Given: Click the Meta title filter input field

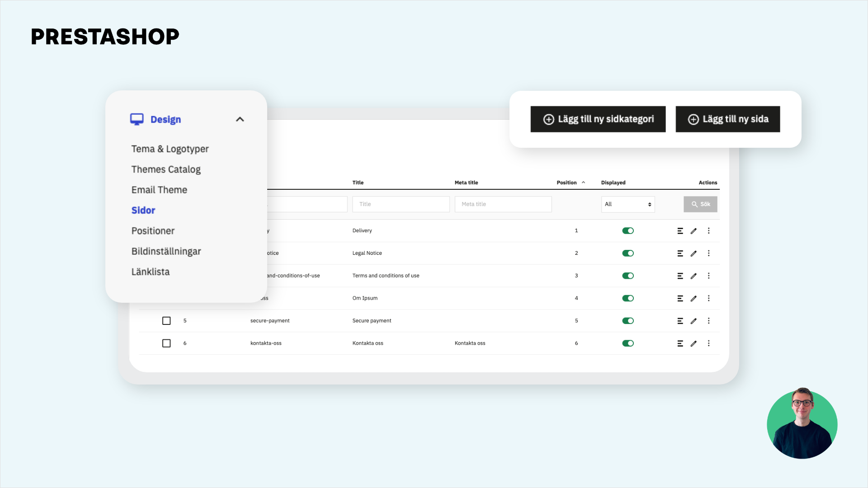Looking at the screenshot, I should point(503,204).
